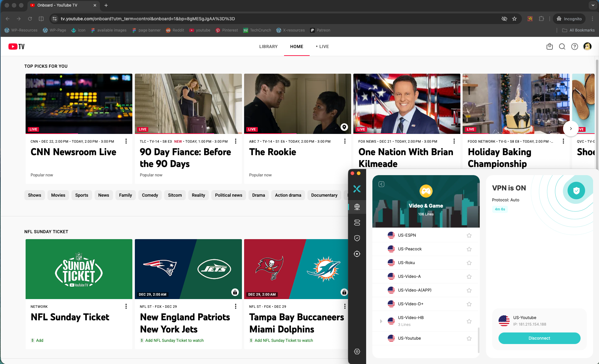Open the browser tab search chevron
The width and height of the screenshot is (599, 364).
(x=593, y=5)
